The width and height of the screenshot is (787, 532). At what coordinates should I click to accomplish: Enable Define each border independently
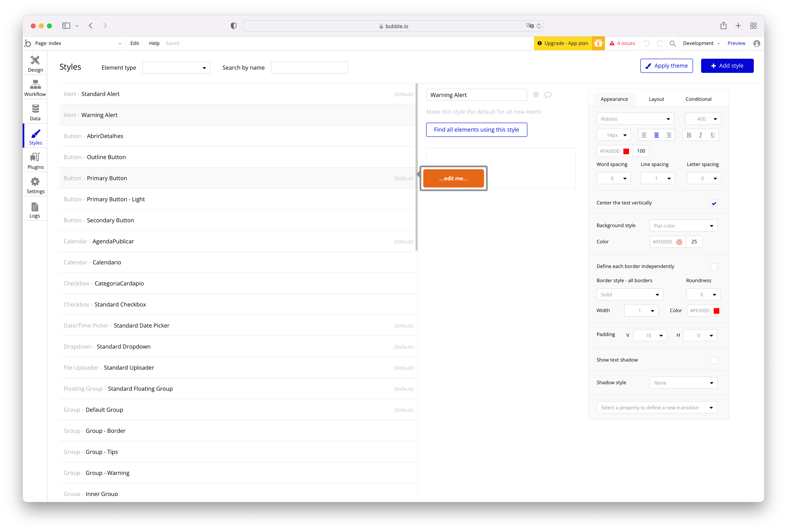coord(714,267)
